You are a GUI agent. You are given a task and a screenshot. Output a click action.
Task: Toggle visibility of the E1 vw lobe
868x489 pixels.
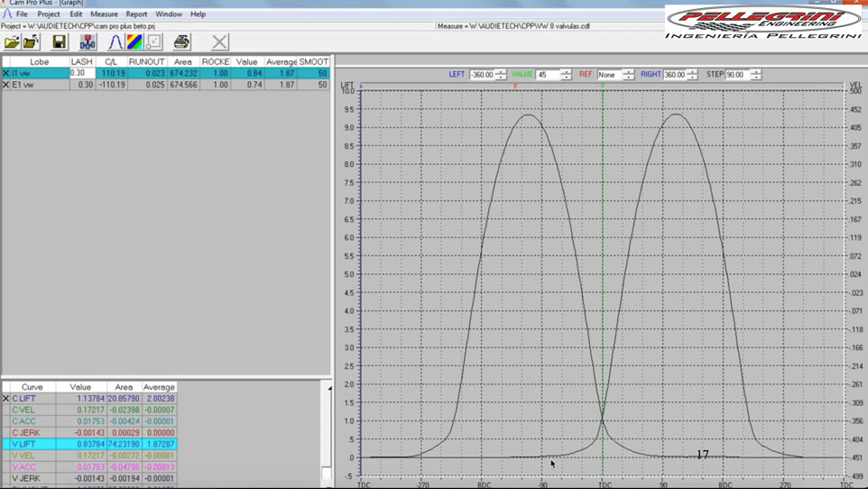tap(6, 85)
